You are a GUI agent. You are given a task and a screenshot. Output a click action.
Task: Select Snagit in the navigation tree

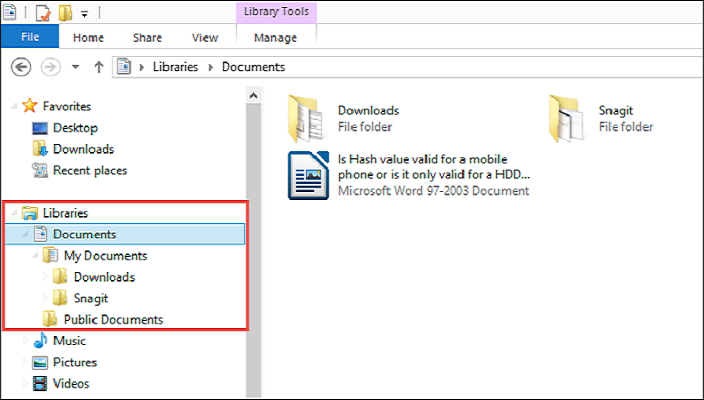[x=91, y=299]
